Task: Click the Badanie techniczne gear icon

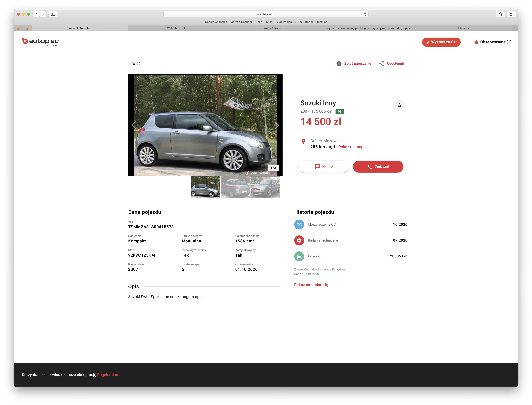Action: click(299, 240)
